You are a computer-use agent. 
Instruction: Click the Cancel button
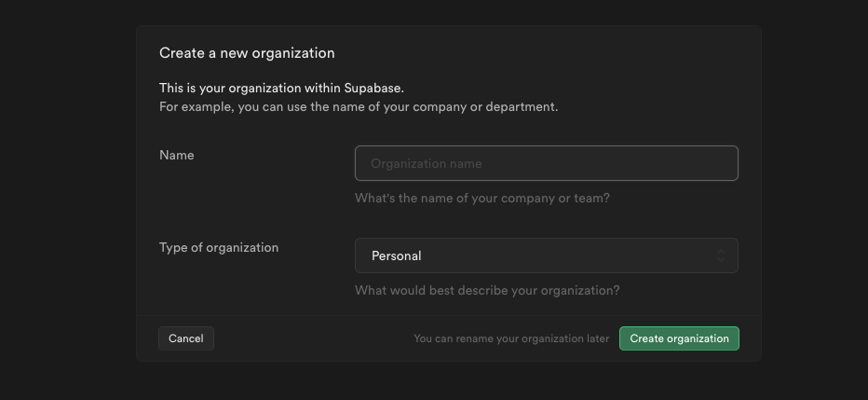tap(186, 338)
